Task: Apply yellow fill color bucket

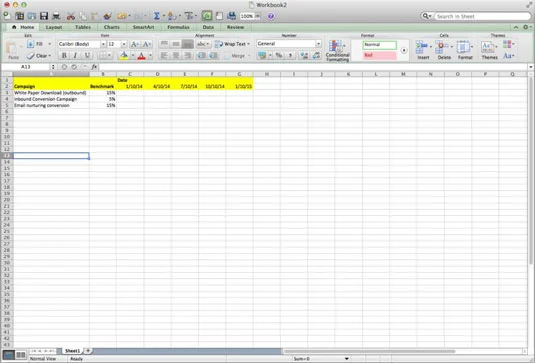Action: pyautogui.click(x=124, y=56)
